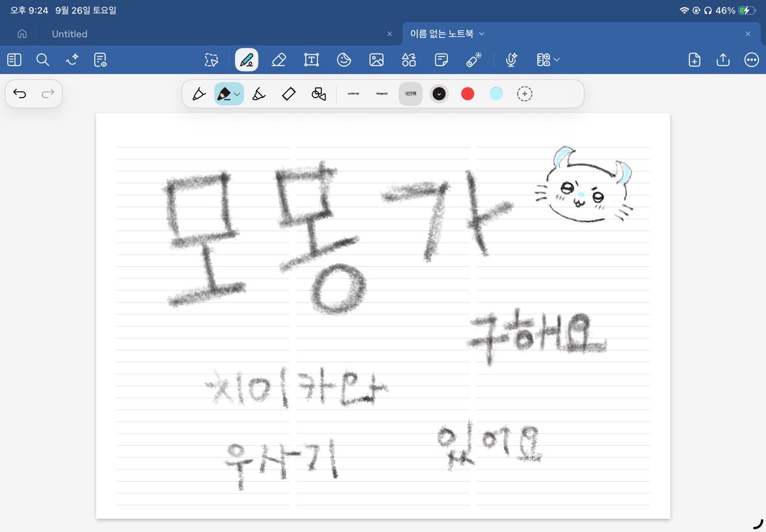Open the Stickers tool
Viewport: 766px width, 532px height.
point(344,60)
